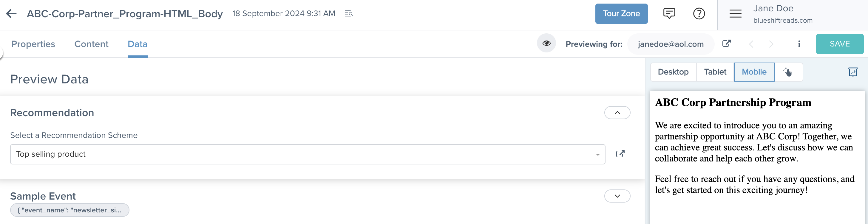The width and height of the screenshot is (868, 224).
Task: Click the help question mark icon
Action: (699, 14)
